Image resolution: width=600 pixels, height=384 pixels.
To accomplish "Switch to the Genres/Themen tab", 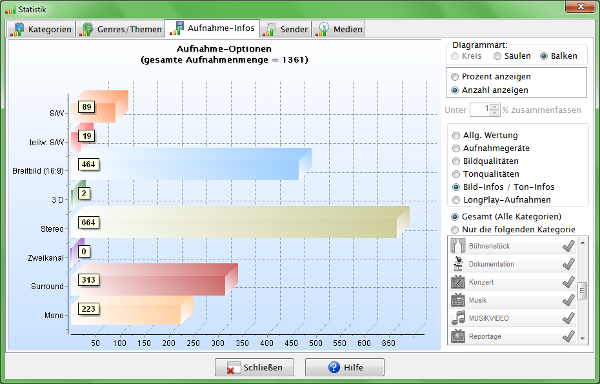I will [120, 29].
